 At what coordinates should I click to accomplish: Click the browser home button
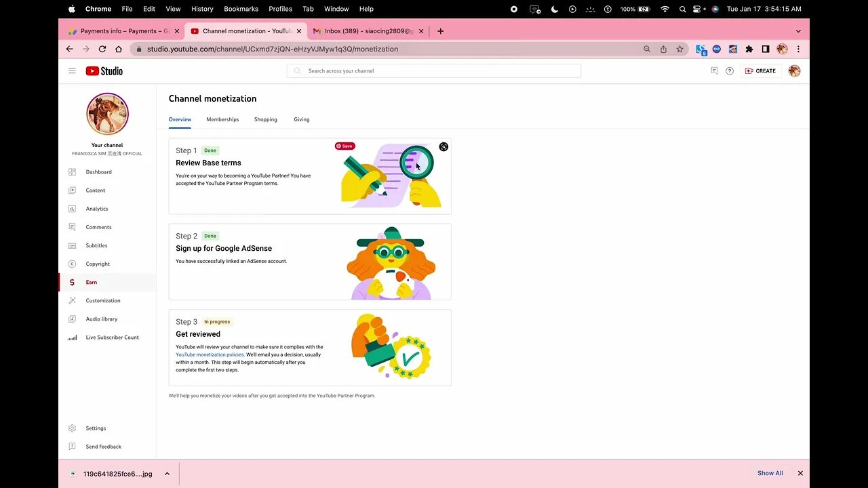(x=119, y=49)
